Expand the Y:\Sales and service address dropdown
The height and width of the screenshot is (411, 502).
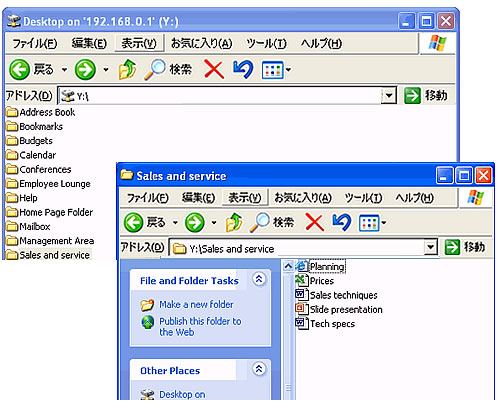click(x=431, y=247)
